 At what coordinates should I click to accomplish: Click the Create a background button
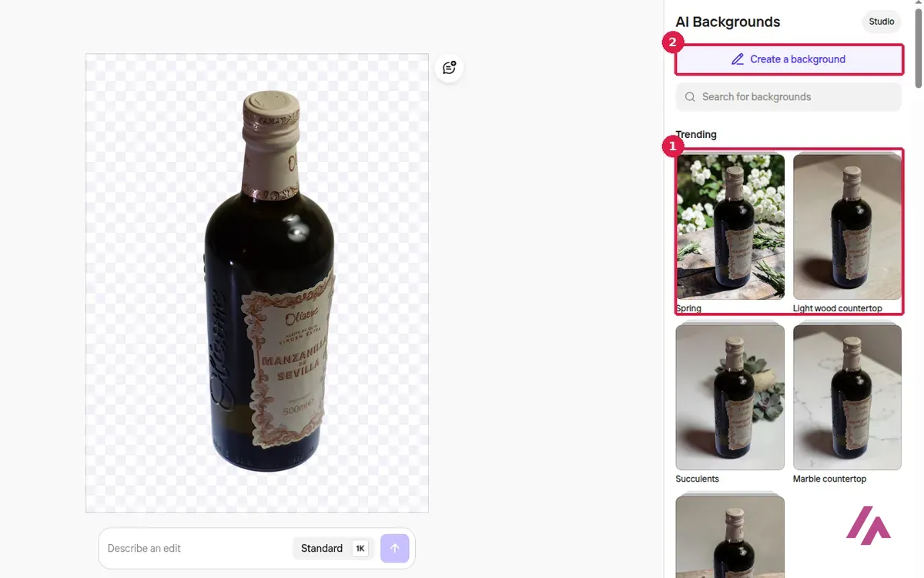[788, 59]
